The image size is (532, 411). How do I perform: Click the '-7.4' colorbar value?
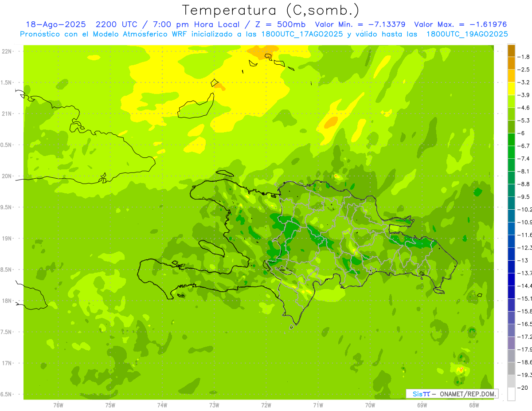524,159
